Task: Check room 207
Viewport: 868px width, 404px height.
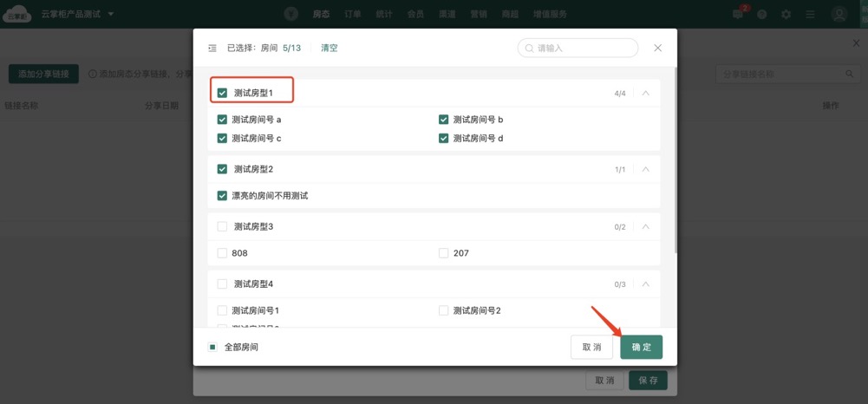Action: click(x=443, y=253)
